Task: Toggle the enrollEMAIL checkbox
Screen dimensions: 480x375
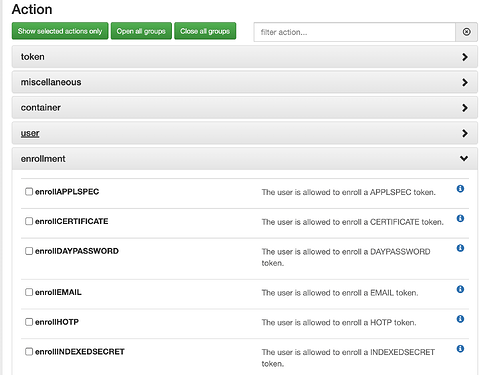Action: pyautogui.click(x=29, y=292)
